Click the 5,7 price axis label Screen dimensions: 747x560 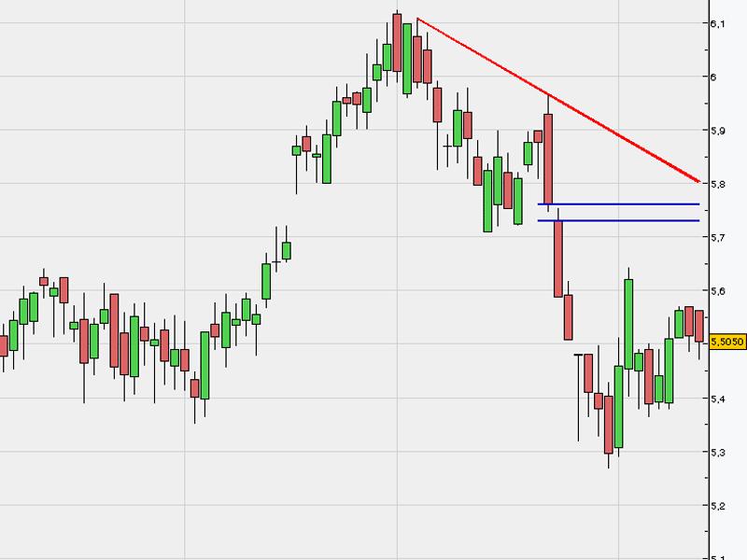(x=718, y=238)
